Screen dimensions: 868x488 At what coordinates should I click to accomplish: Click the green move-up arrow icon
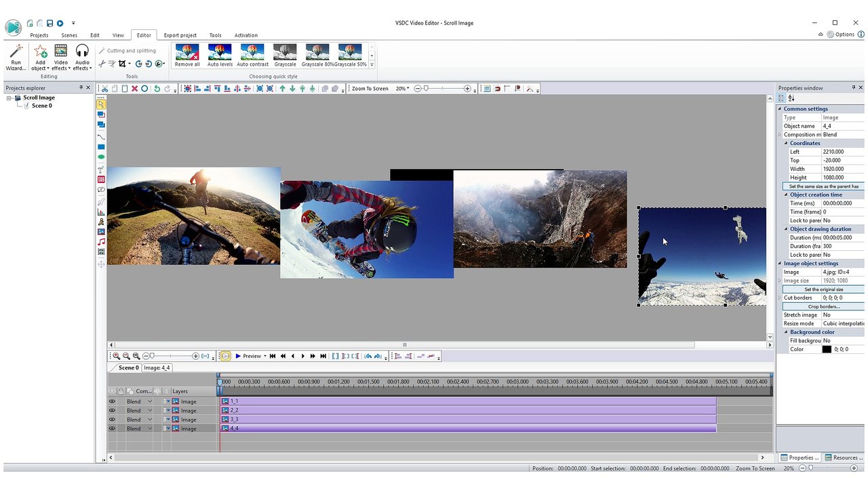(x=283, y=89)
